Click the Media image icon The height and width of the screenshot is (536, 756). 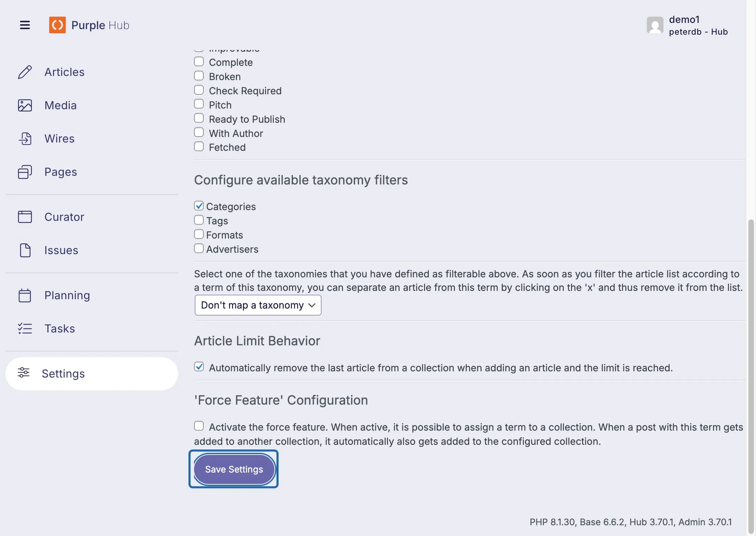click(25, 105)
